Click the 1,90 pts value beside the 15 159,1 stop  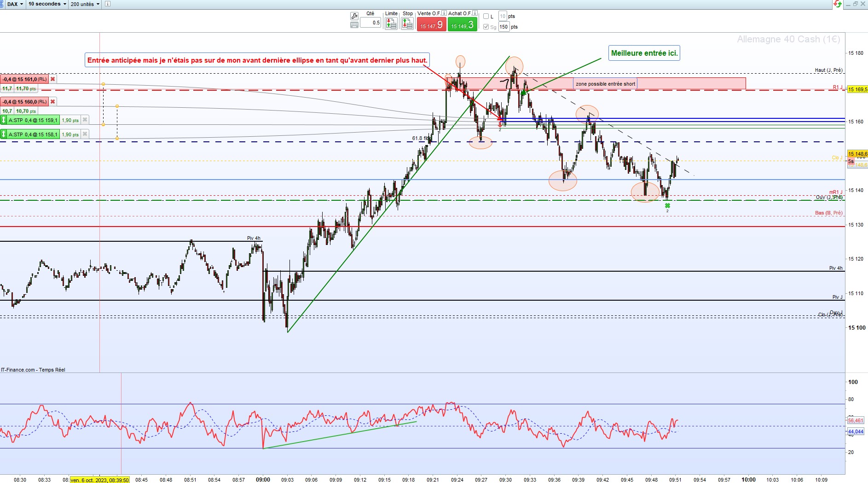70,120
